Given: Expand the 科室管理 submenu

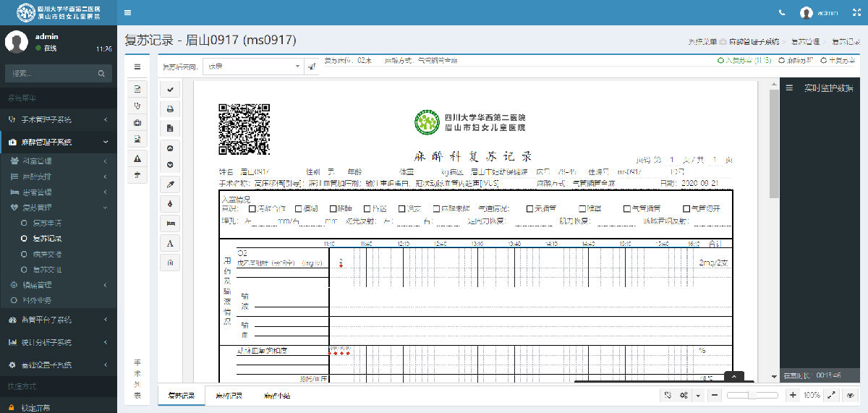Looking at the screenshot, I should [x=58, y=161].
